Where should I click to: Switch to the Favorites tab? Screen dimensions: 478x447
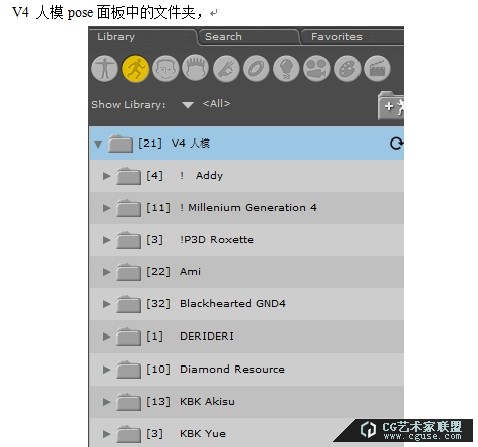click(x=337, y=37)
